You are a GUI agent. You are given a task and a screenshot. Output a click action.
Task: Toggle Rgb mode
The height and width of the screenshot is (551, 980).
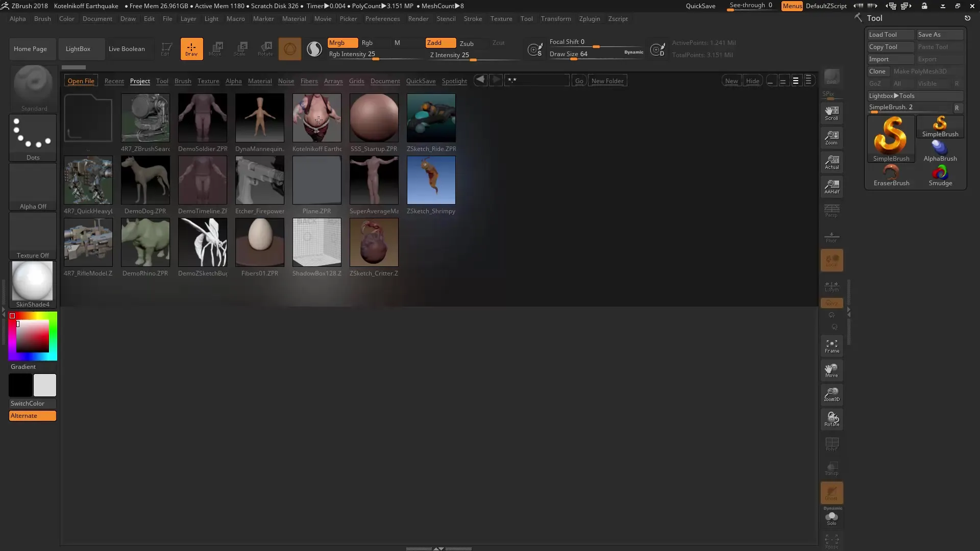(x=374, y=43)
